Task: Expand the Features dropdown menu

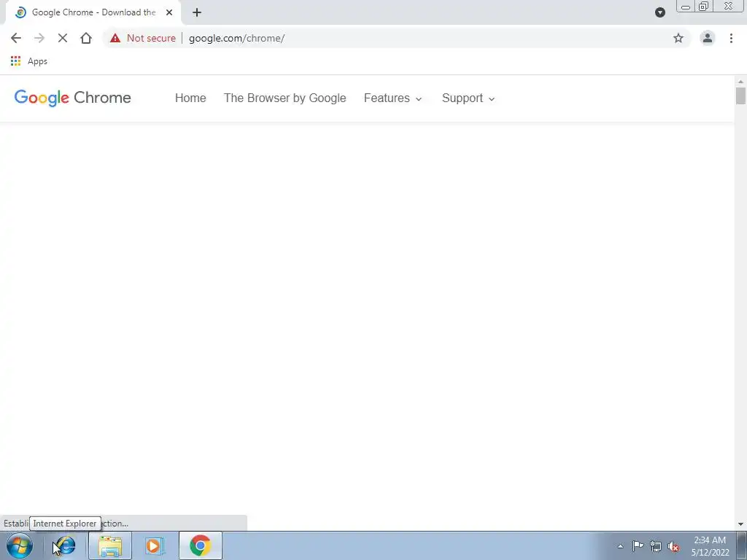Action: (x=393, y=98)
